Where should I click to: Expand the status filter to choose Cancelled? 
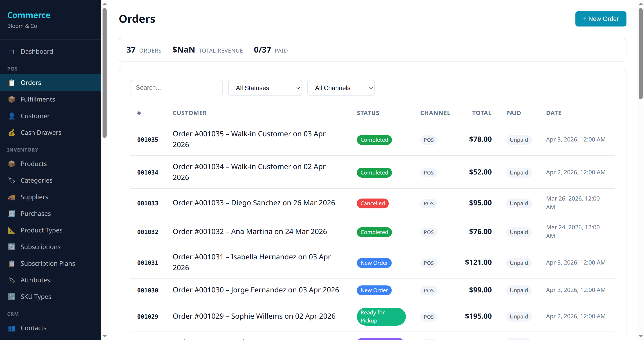(265, 88)
